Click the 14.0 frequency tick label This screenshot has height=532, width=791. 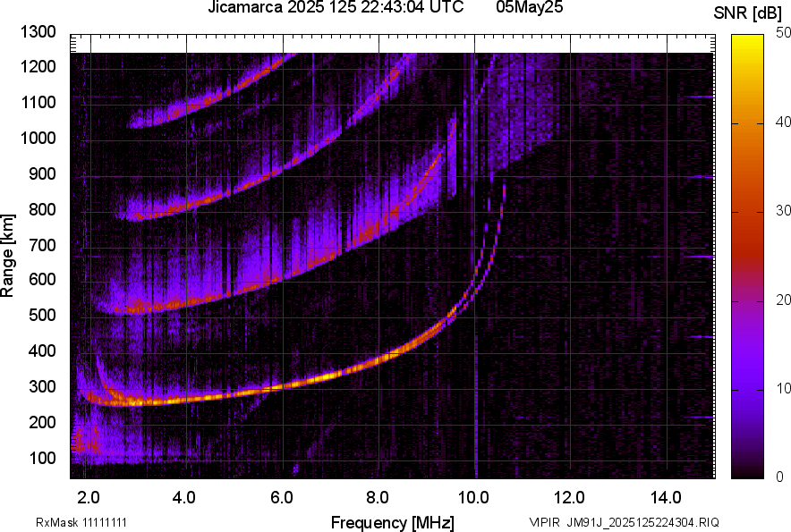(x=666, y=497)
